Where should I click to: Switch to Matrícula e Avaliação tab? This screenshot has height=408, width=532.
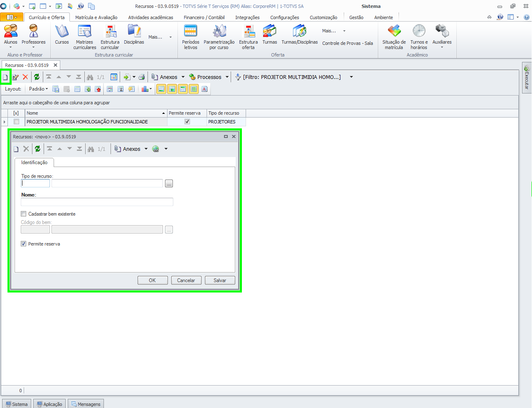click(96, 17)
